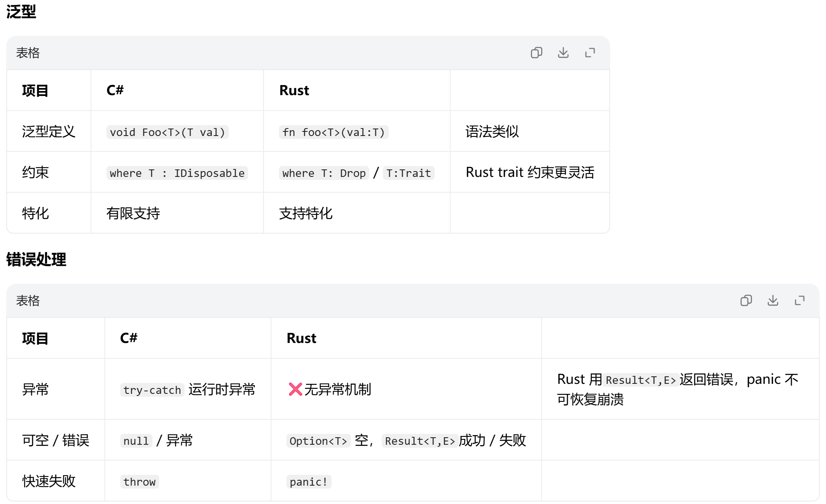826x504 pixels.
Task: Click the Rust header in 泛型 table
Action: coord(294,90)
